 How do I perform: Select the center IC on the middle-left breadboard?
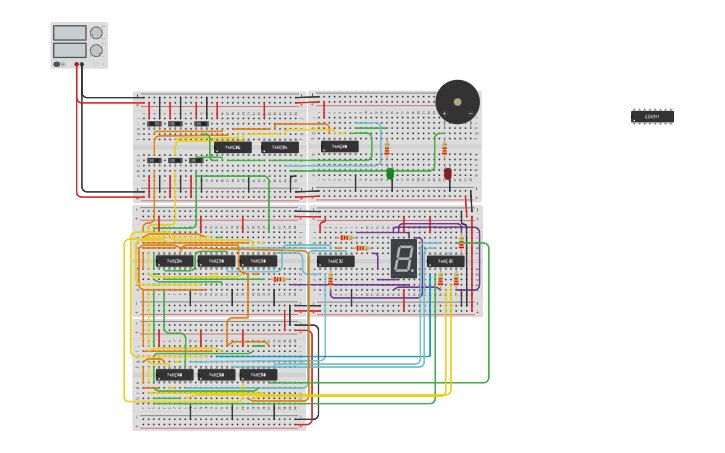point(216,261)
